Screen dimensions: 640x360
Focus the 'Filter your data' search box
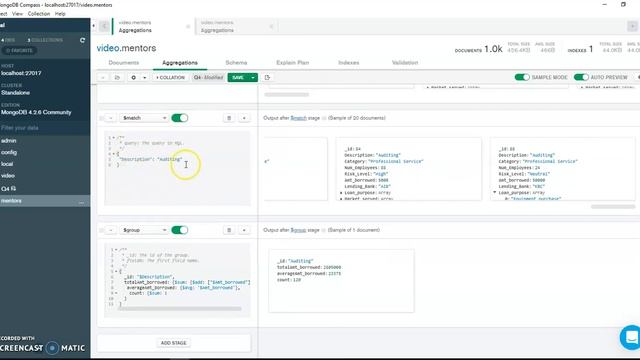click(45, 128)
